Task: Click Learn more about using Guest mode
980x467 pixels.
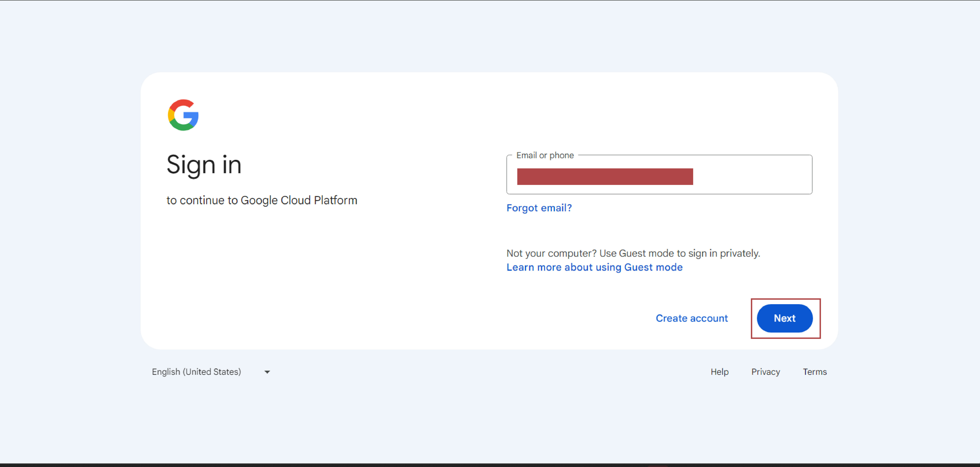Action: click(594, 267)
